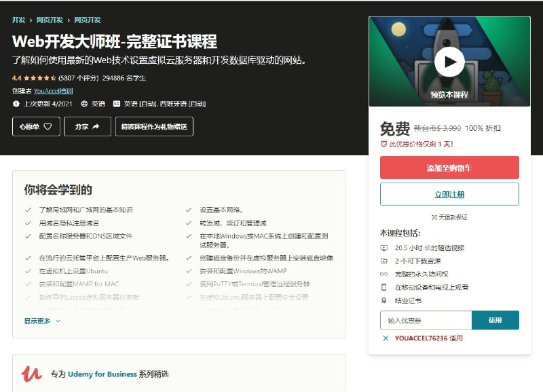Click the 你将会学到的 section heading
543x392 pixels.
[58, 190]
